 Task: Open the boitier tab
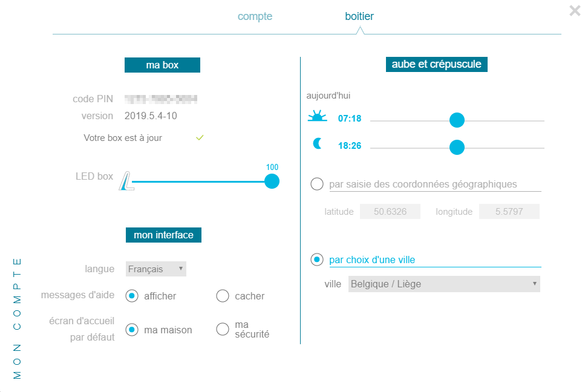point(359,16)
